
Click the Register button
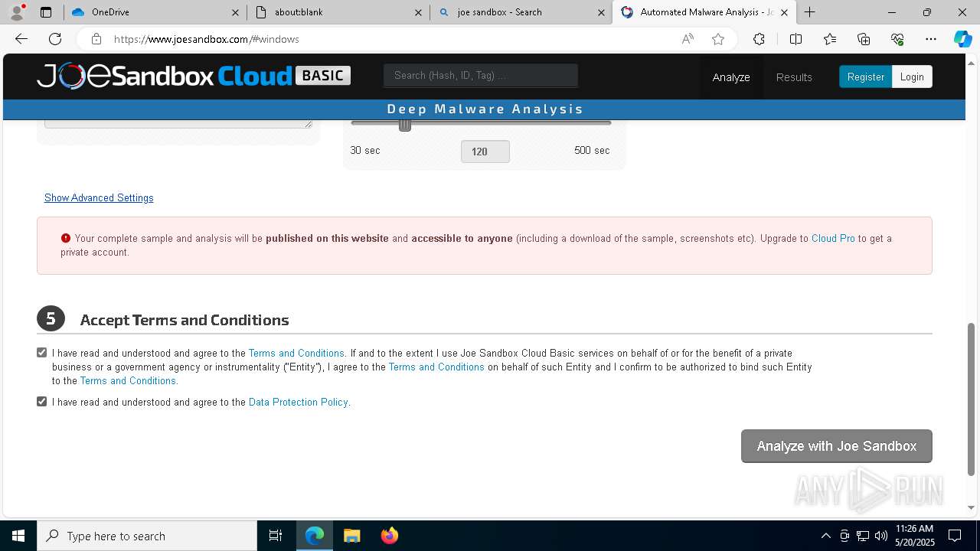(865, 77)
